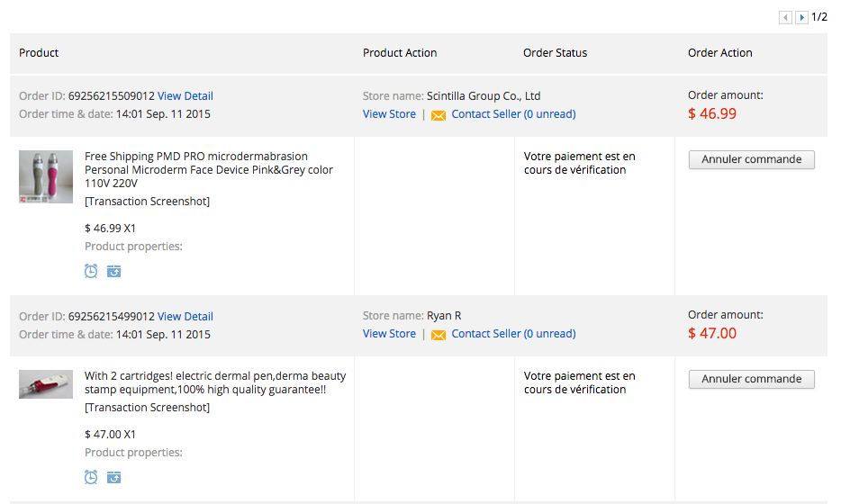This screenshot has width=841, height=504.
Task: Click alarm clock icon under PMD PRO product
Action: pos(91,271)
